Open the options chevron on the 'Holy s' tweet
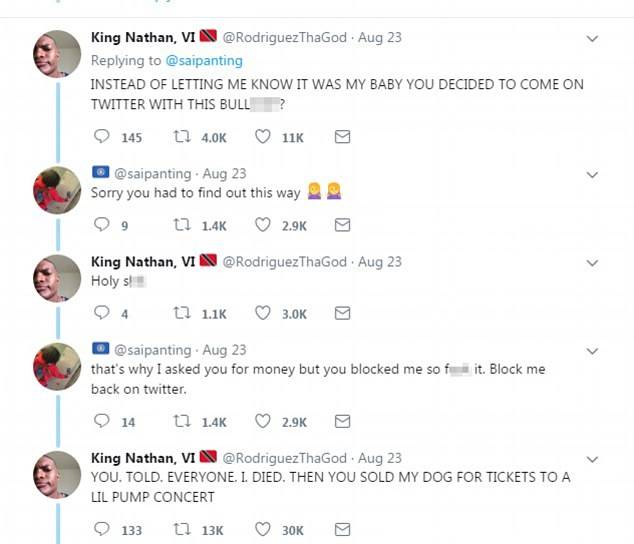This screenshot has width=634, height=544. 592,263
